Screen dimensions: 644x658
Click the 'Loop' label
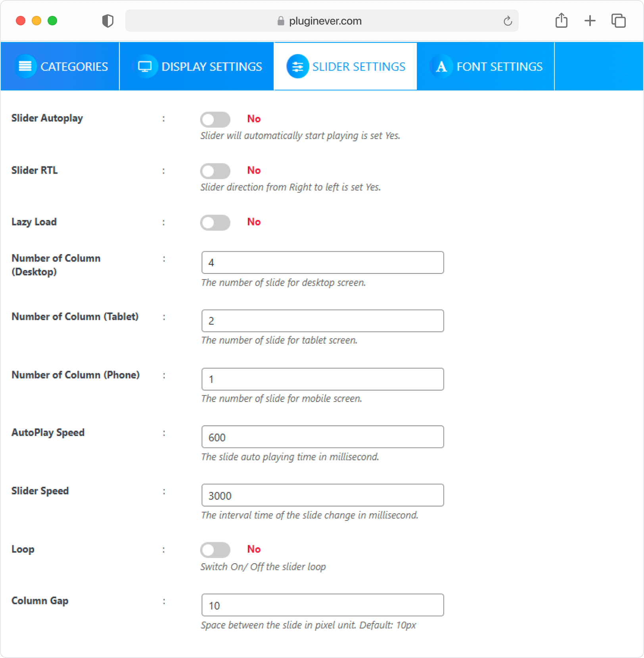tap(23, 549)
